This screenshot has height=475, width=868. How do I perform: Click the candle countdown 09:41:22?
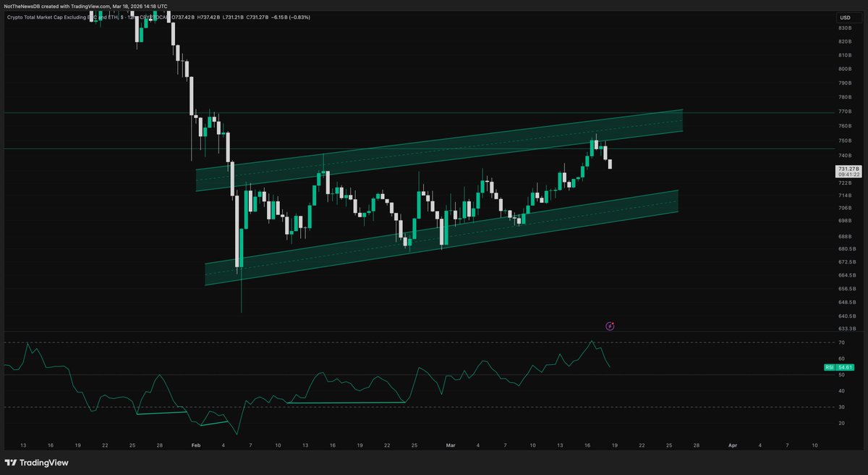(x=847, y=175)
